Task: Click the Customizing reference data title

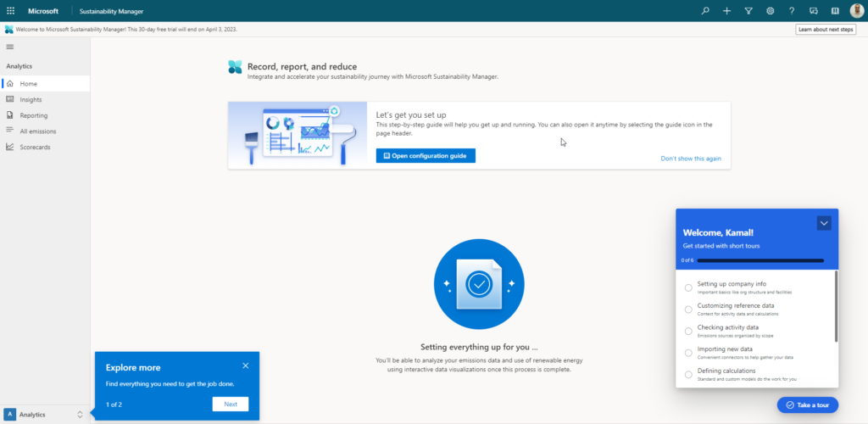Action: point(736,305)
